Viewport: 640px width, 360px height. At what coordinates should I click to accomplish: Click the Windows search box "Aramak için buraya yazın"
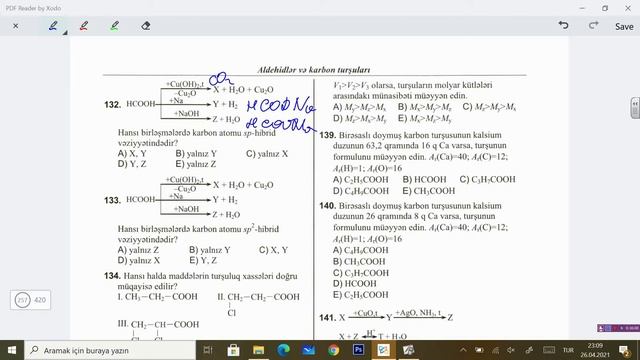[x=110, y=350]
